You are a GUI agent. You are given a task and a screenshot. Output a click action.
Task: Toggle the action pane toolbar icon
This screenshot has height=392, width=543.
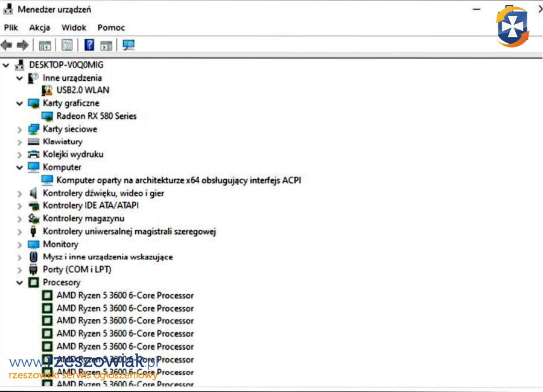[106, 45]
